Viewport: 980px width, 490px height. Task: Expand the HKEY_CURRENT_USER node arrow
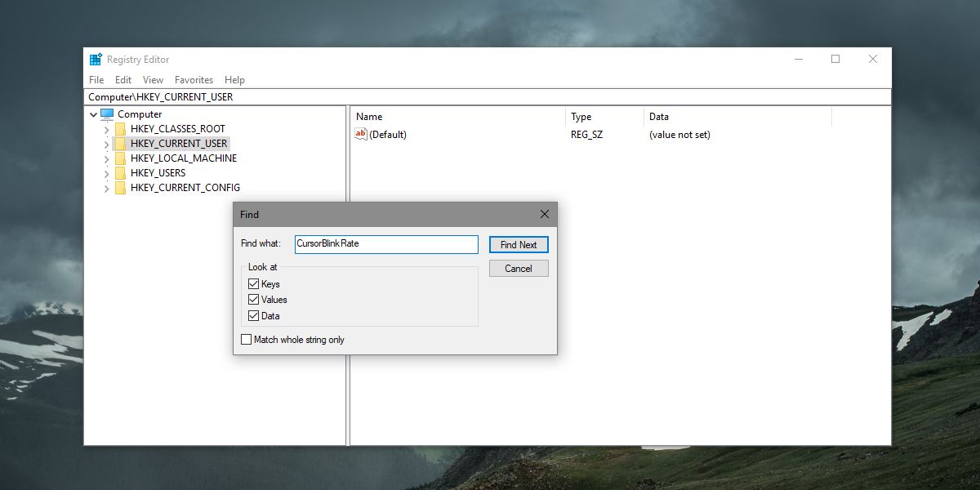pyautogui.click(x=106, y=144)
